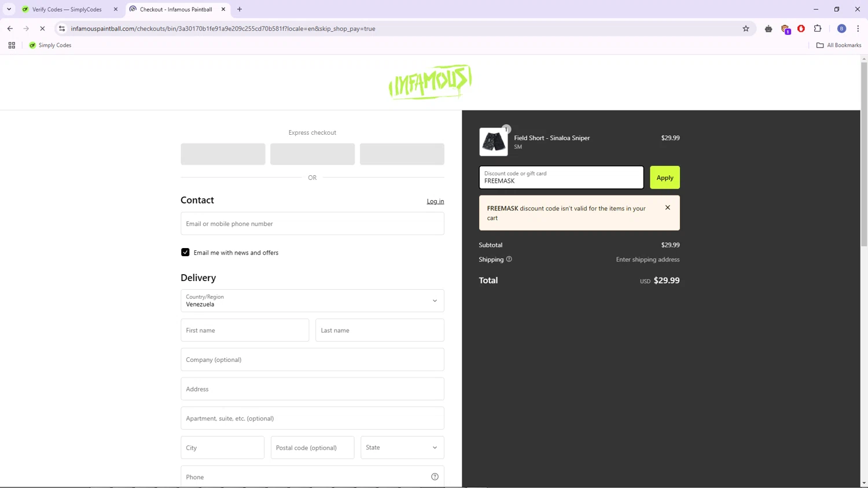Click the Postal code (optional) field
The width and height of the screenshot is (868, 488).
312,448
